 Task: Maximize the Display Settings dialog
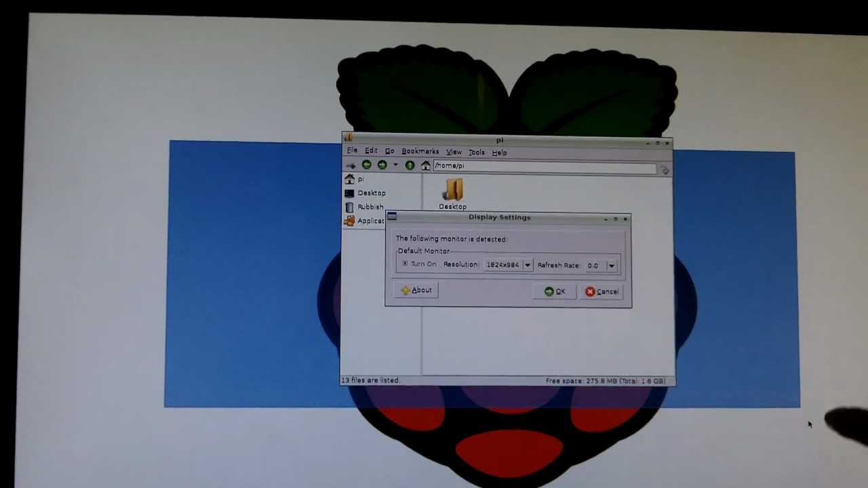[615, 219]
